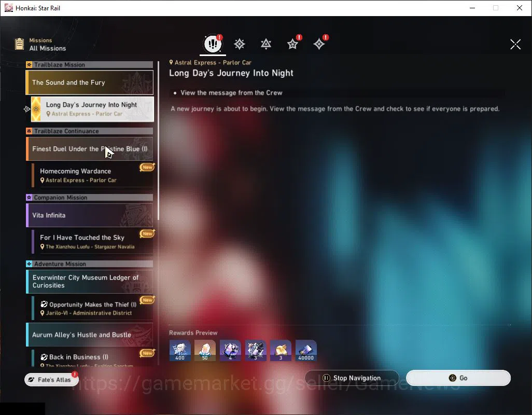Open Opportunity Makes the Thief (I)
This screenshot has width=532, height=415.
click(x=92, y=308)
